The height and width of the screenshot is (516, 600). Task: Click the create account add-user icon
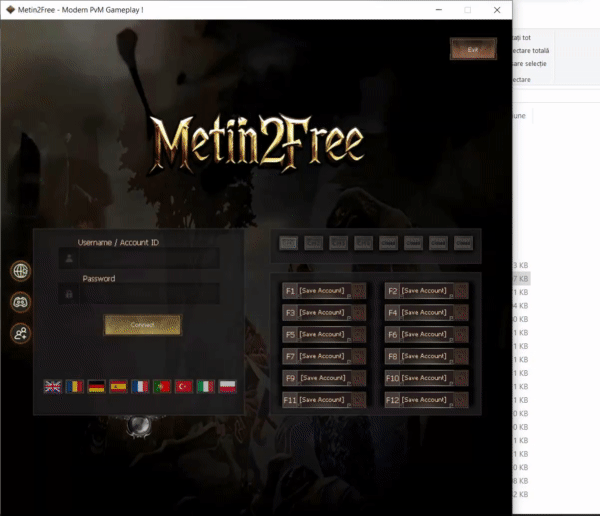[20, 333]
